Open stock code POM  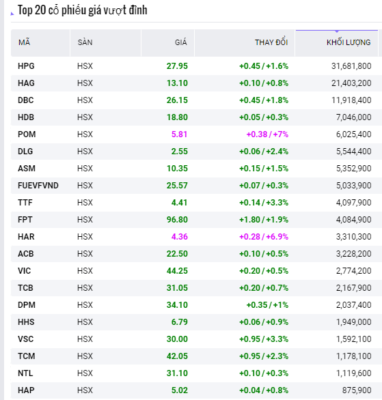[27, 134]
